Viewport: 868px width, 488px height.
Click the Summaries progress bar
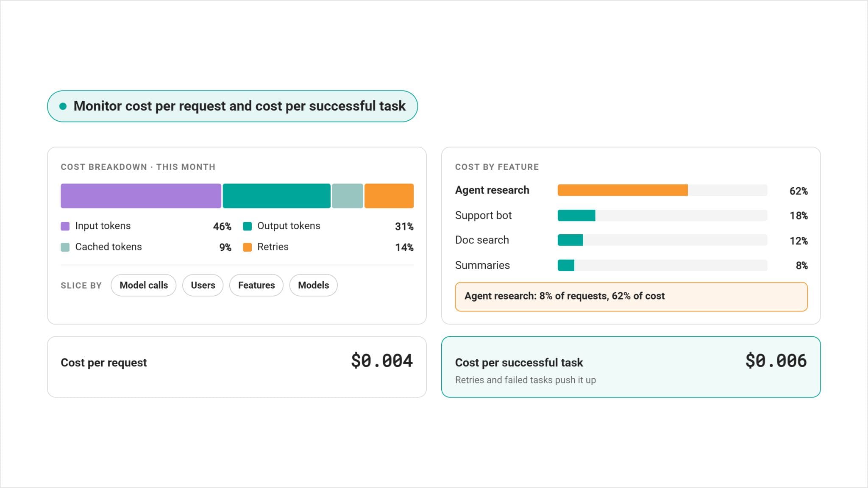(662, 265)
